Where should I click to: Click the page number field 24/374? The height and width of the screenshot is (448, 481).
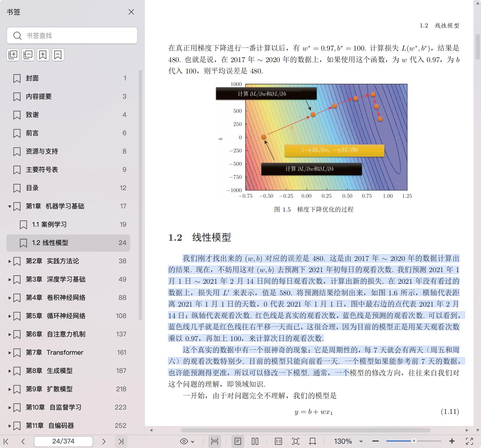pos(63,441)
